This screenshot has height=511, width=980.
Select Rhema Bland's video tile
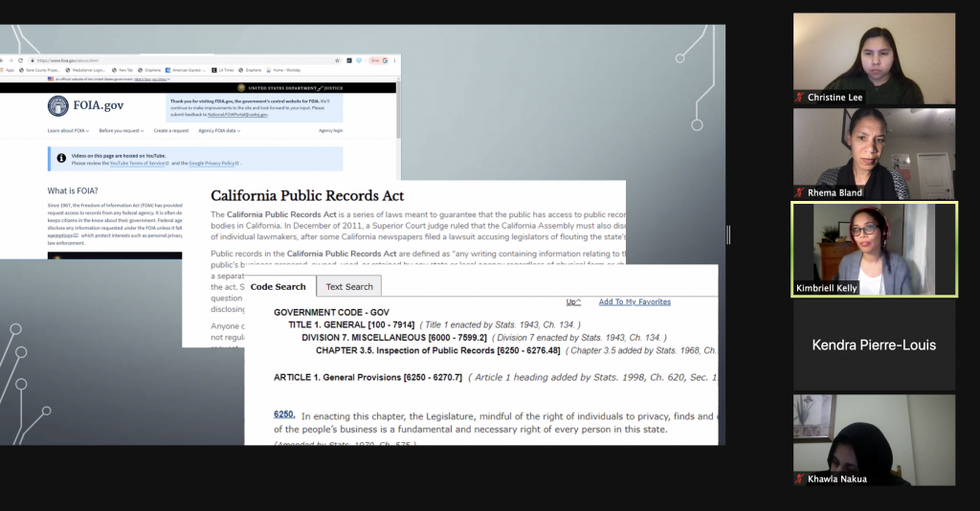pos(874,154)
